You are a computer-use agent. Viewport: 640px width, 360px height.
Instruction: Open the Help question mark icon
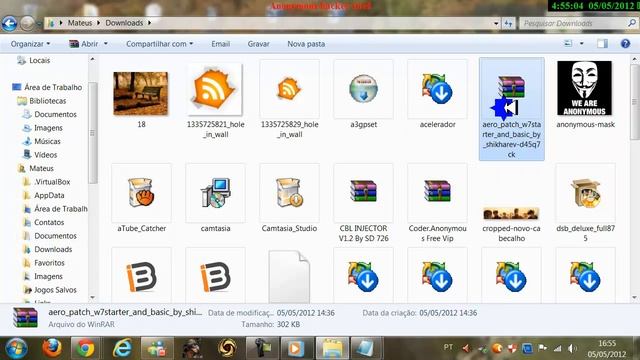(625, 44)
